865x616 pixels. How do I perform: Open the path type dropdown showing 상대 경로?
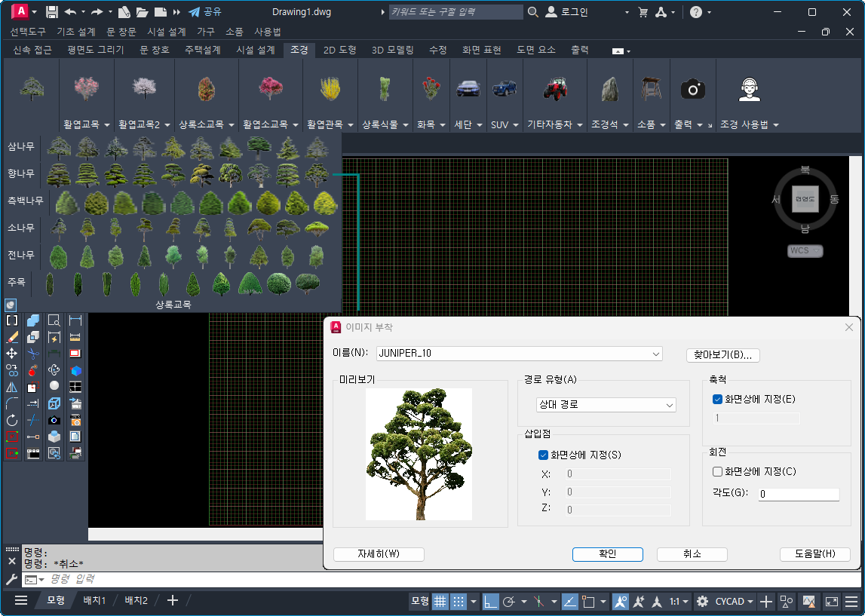point(606,405)
